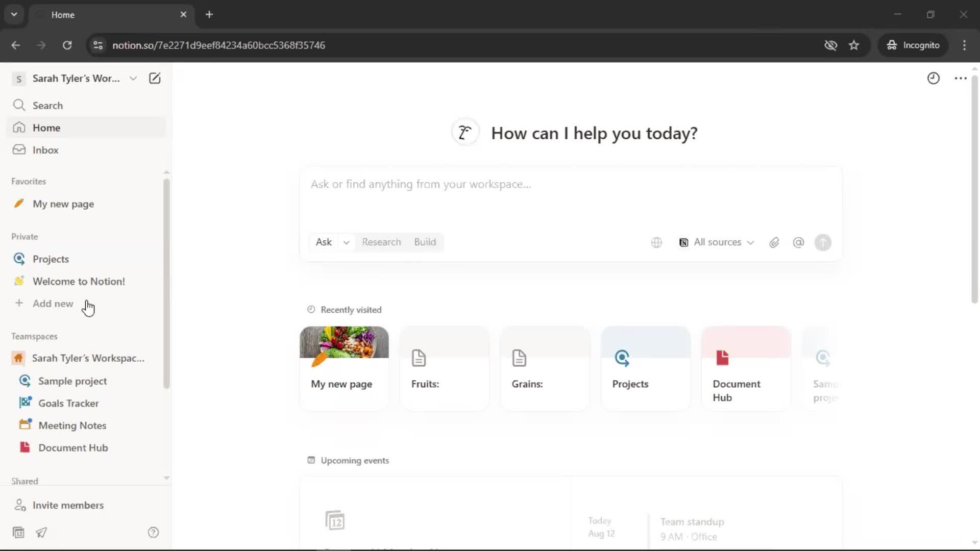Viewport: 980px width, 551px height.
Task: Open Inbox in the sidebar
Action: [86, 150]
